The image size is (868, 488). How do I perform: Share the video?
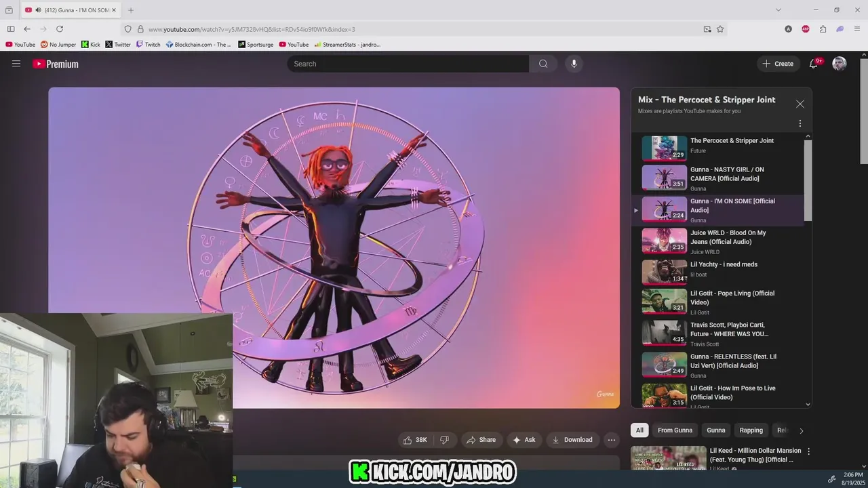click(481, 440)
